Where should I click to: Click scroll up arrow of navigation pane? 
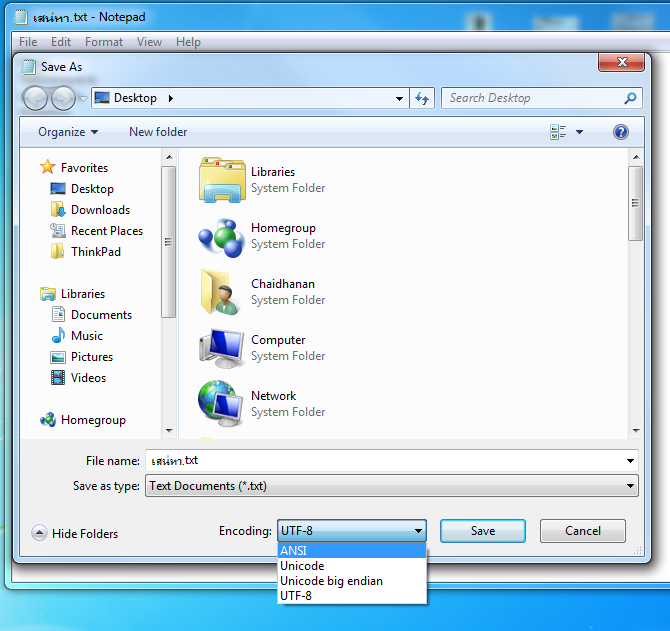[169, 157]
